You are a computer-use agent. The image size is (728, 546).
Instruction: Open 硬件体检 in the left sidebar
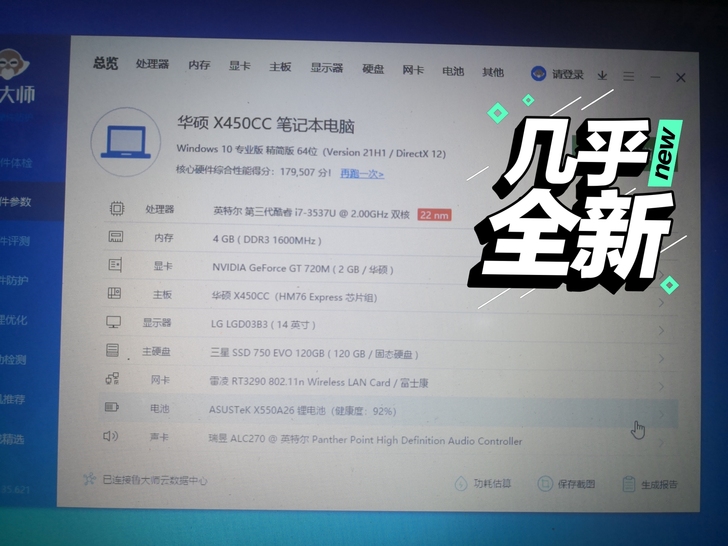(x=16, y=163)
